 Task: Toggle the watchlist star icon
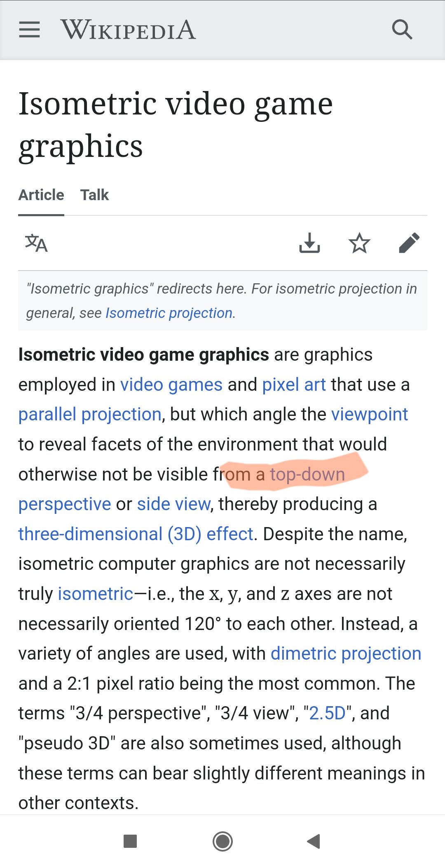point(359,243)
